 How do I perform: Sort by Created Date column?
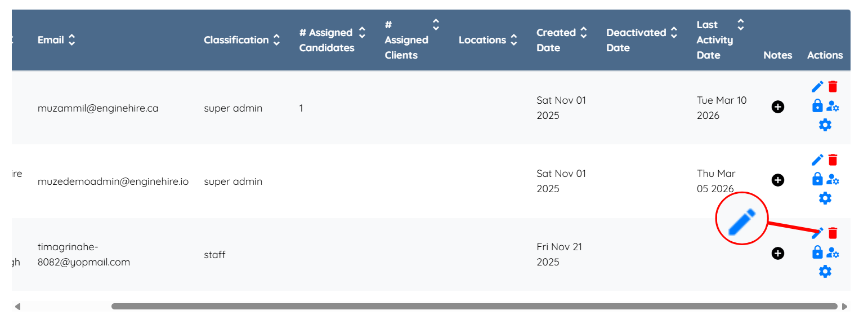584,33
